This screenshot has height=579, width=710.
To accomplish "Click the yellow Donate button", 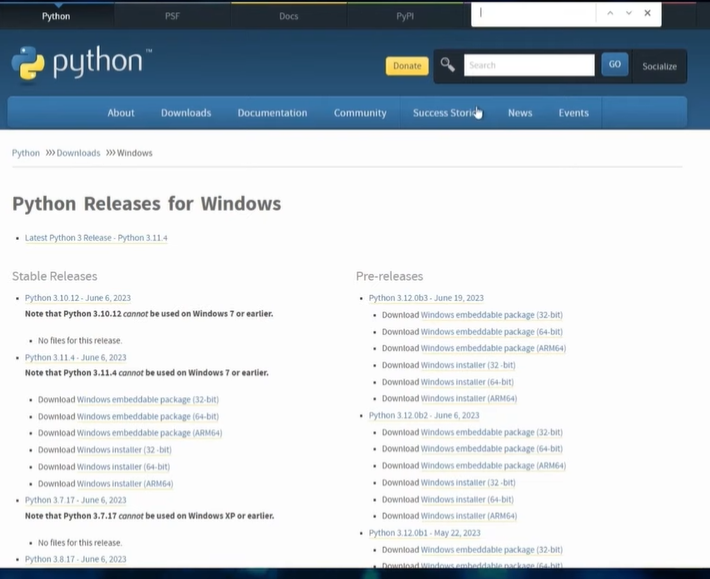I will 407,66.
